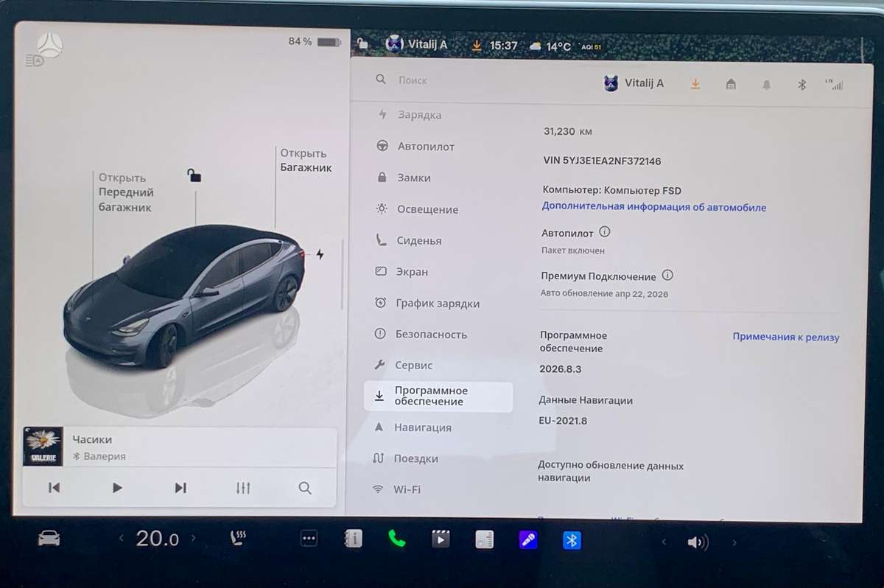The width and height of the screenshot is (884, 588).
Task: Tap navigation data EU-2021.8
Action: pyautogui.click(x=563, y=421)
